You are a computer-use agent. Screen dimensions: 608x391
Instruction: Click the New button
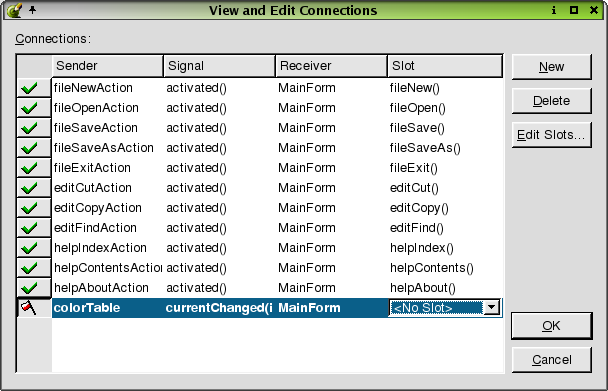551,67
